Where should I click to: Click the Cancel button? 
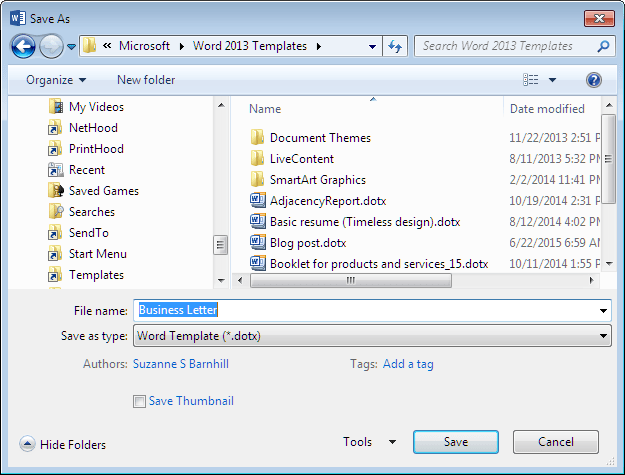[x=556, y=442]
